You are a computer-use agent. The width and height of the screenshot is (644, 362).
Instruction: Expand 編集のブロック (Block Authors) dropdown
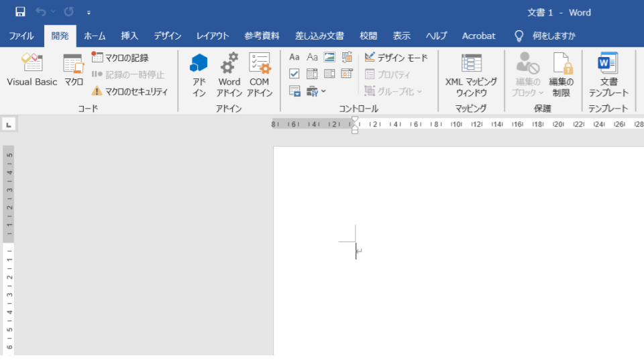pyautogui.click(x=527, y=74)
